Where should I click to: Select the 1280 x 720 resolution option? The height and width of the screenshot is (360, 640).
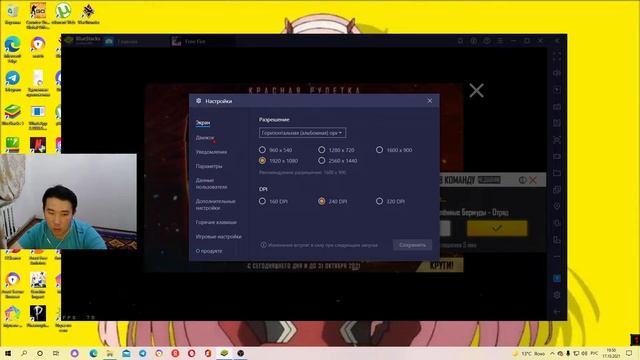pyautogui.click(x=336, y=150)
